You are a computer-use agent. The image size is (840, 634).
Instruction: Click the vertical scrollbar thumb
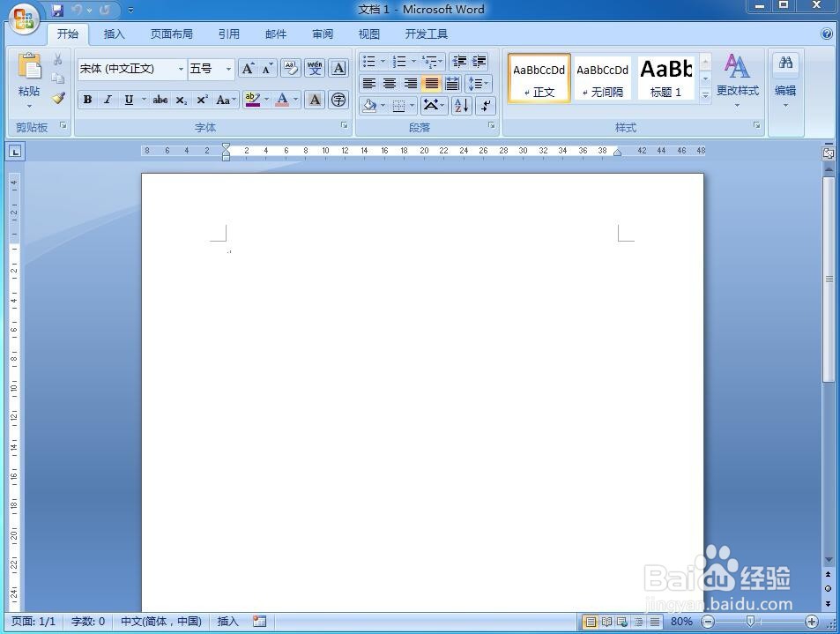coord(829,279)
